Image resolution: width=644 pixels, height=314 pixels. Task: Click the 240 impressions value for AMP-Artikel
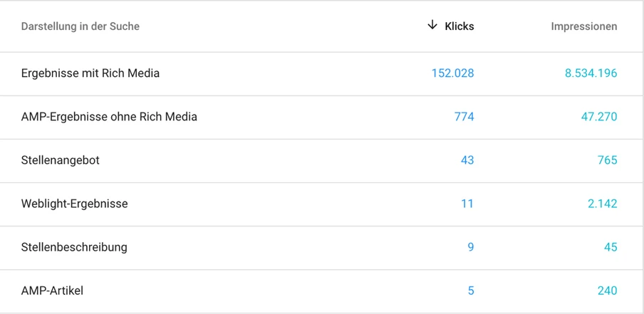(x=607, y=291)
